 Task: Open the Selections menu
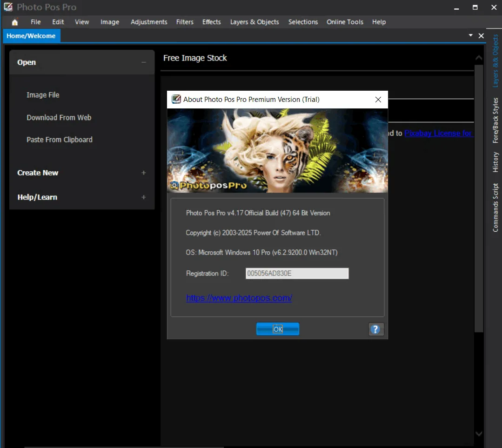(x=303, y=22)
